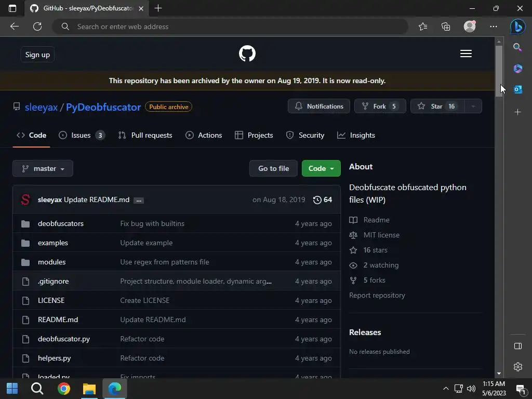532x399 pixels.
Task: Launch Google Chrome from taskbar
Action: pyautogui.click(x=63, y=389)
